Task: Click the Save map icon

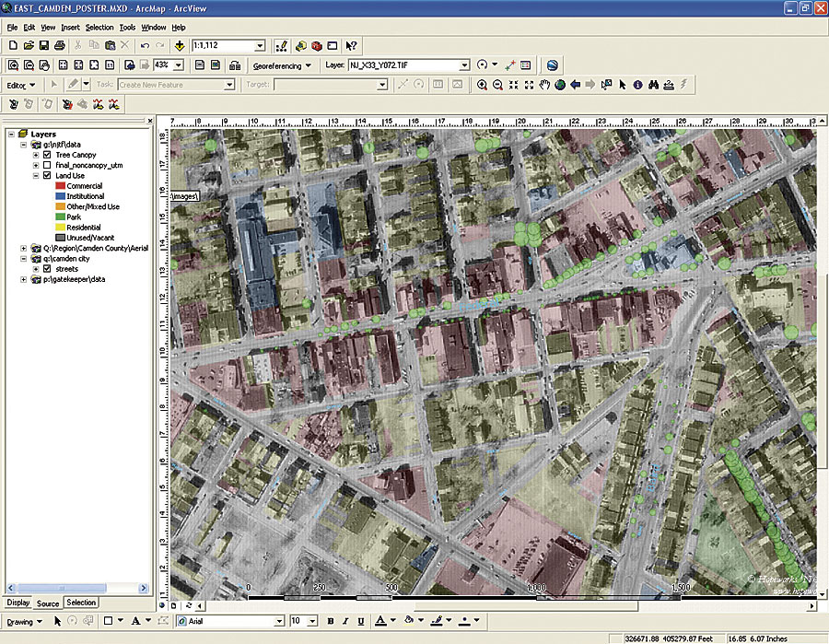Action: 44,45
